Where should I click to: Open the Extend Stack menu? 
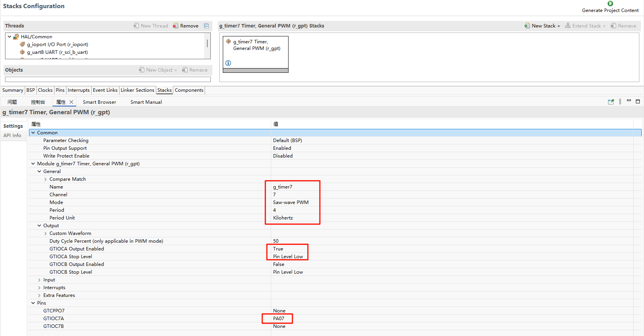pos(585,26)
